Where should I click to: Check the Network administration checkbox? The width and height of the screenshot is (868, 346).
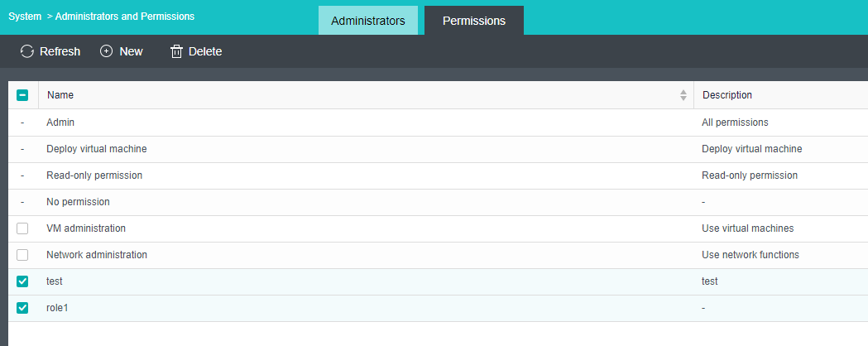22,255
